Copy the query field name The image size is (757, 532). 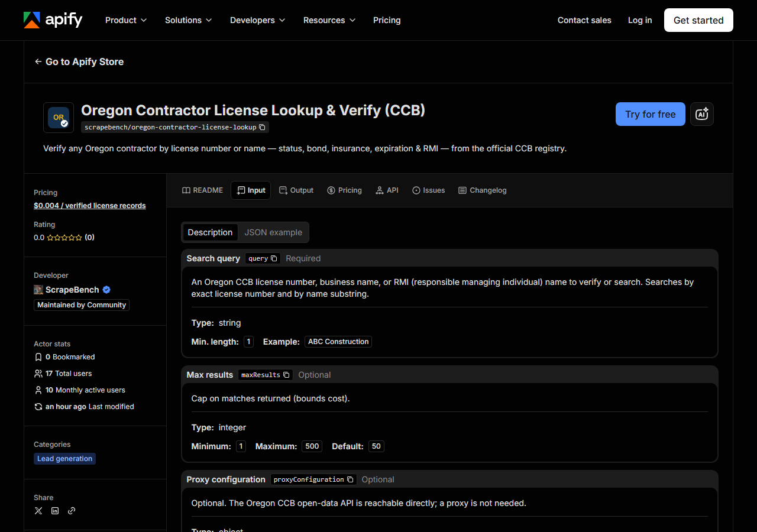(x=274, y=258)
